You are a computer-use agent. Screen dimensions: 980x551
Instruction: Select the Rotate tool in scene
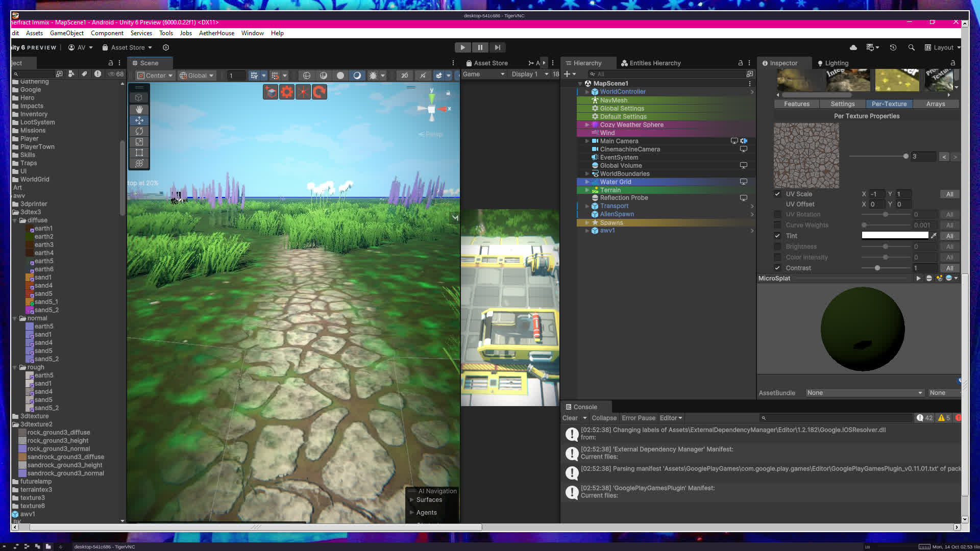[139, 131]
